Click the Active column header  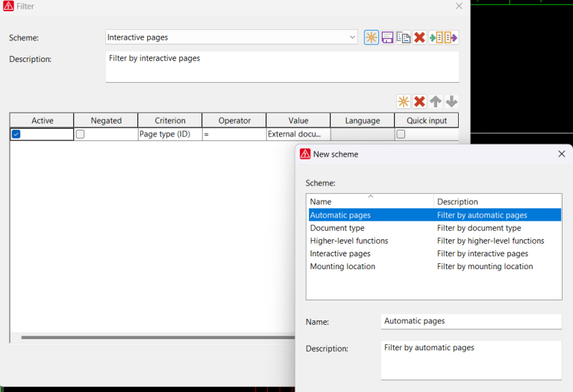coord(42,121)
